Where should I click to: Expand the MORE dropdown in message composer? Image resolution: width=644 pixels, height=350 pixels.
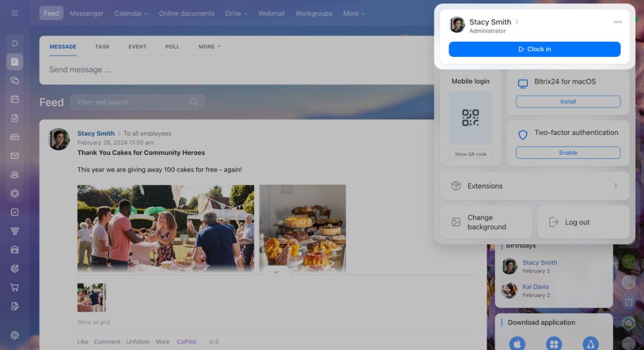[x=209, y=47]
